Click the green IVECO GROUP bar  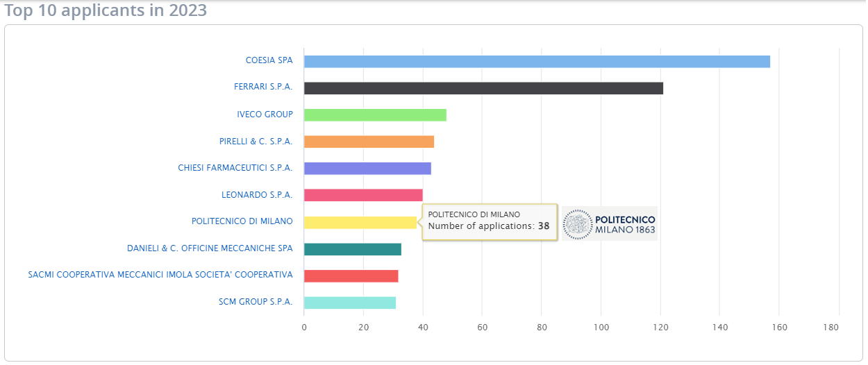[x=375, y=115]
